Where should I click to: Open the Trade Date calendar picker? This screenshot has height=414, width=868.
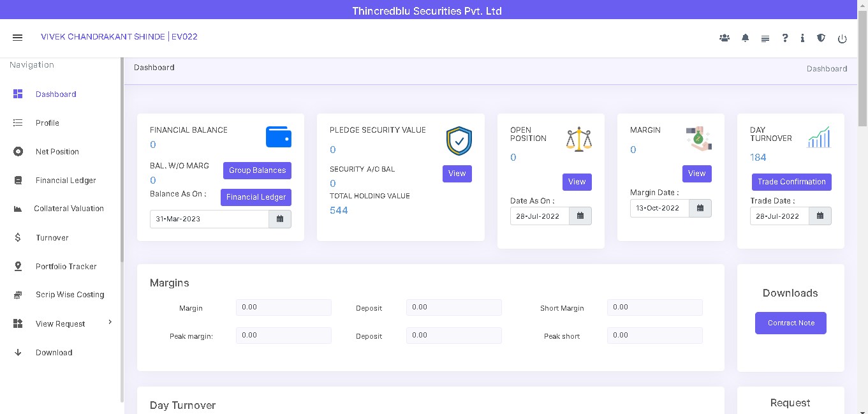[x=820, y=216]
